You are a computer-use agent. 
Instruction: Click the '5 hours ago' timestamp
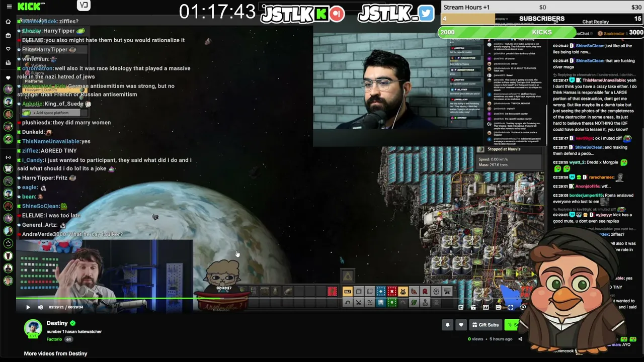click(501, 339)
